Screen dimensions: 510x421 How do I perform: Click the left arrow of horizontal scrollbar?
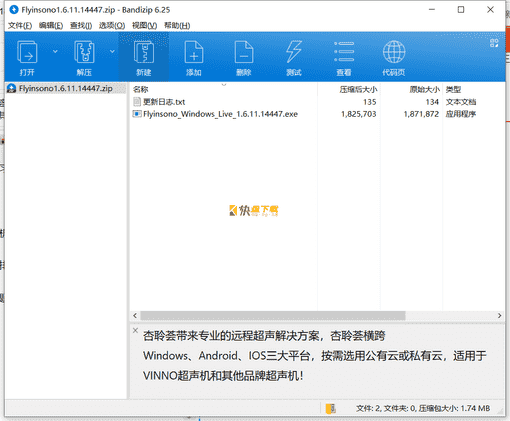tap(135, 315)
